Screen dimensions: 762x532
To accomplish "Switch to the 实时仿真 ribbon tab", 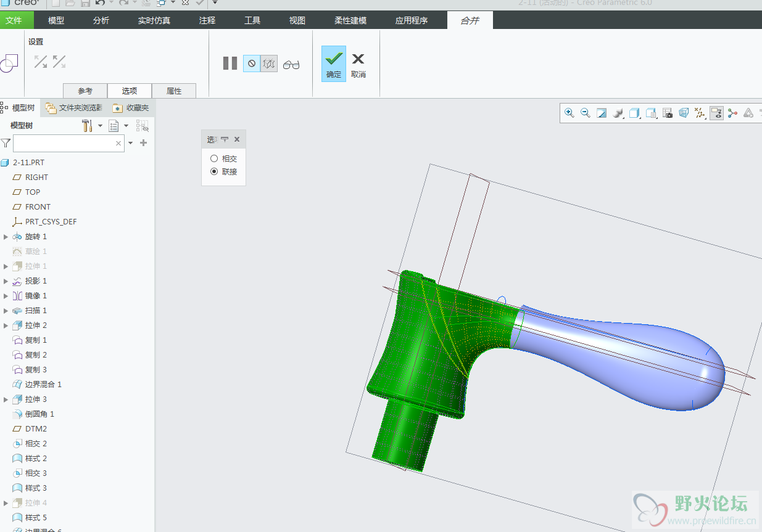I will [x=154, y=20].
